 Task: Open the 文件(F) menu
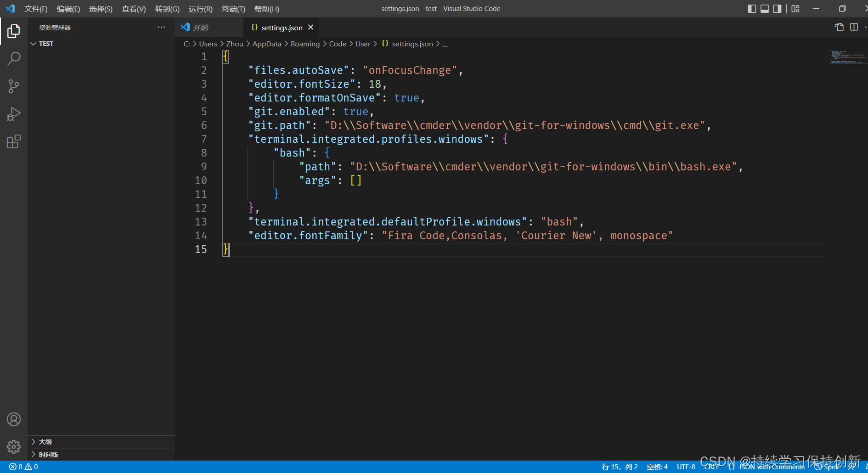36,8
